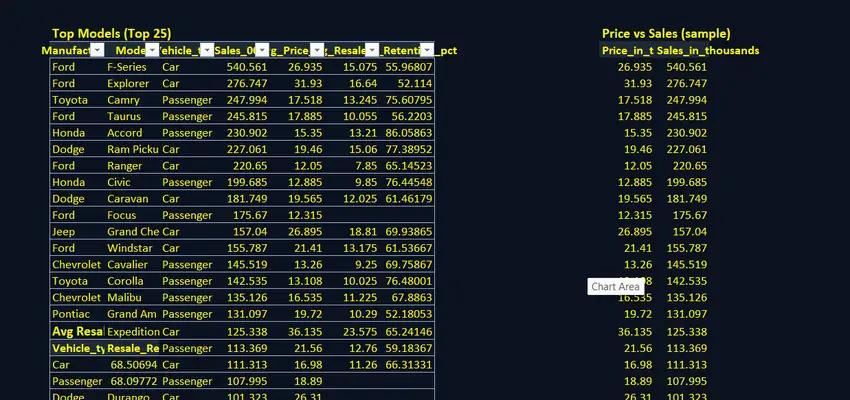Select the 68.09772 value cell
This screenshot has height=400, width=850.
(132, 381)
